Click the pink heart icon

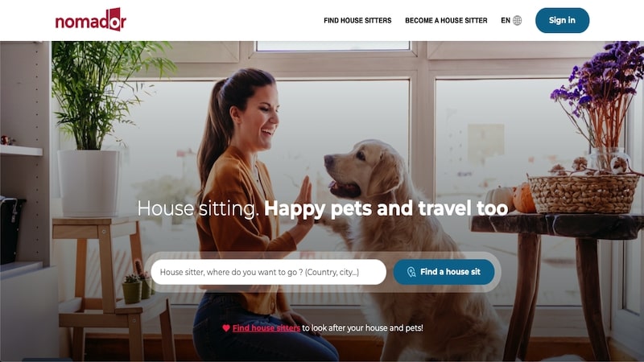226,328
